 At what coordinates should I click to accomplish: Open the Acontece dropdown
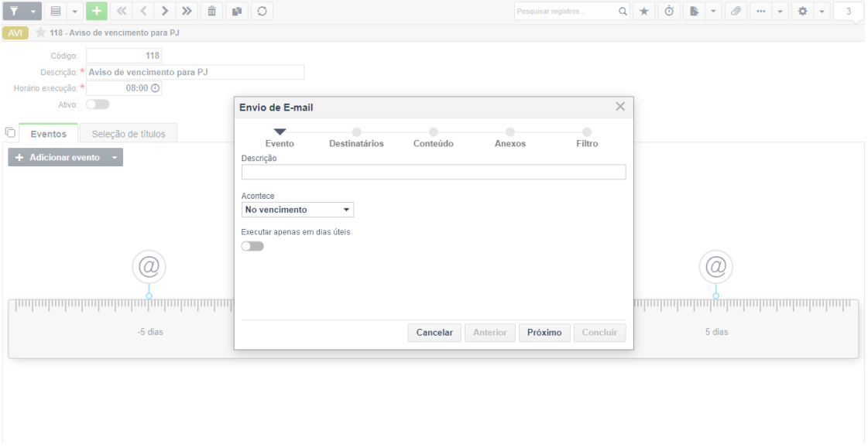tap(297, 210)
